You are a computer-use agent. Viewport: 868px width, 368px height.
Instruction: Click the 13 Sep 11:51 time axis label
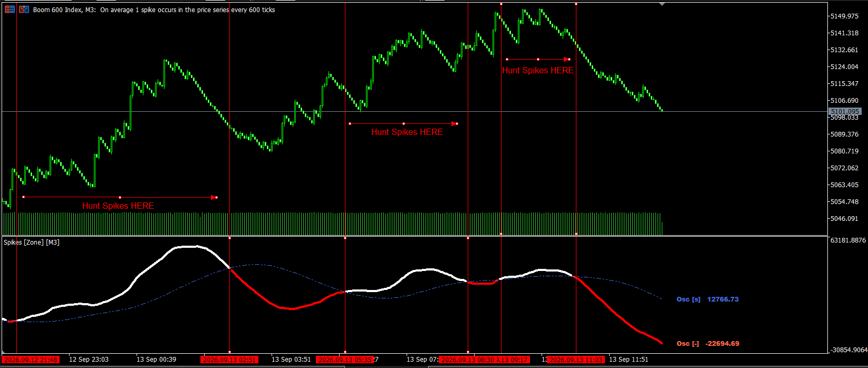coord(629,360)
